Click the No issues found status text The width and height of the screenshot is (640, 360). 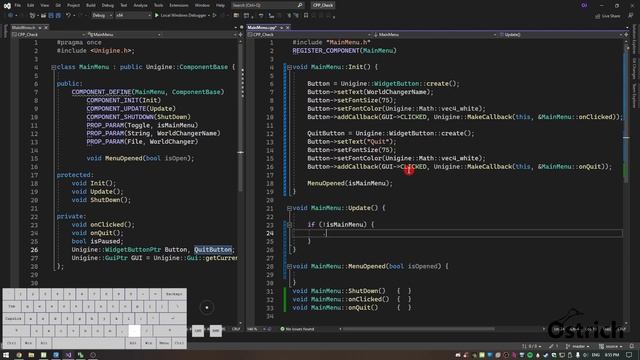point(300,329)
